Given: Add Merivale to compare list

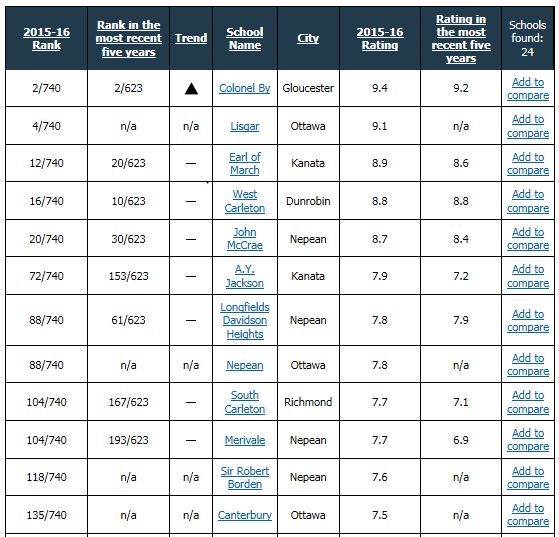Looking at the screenshot, I should pos(528,440).
